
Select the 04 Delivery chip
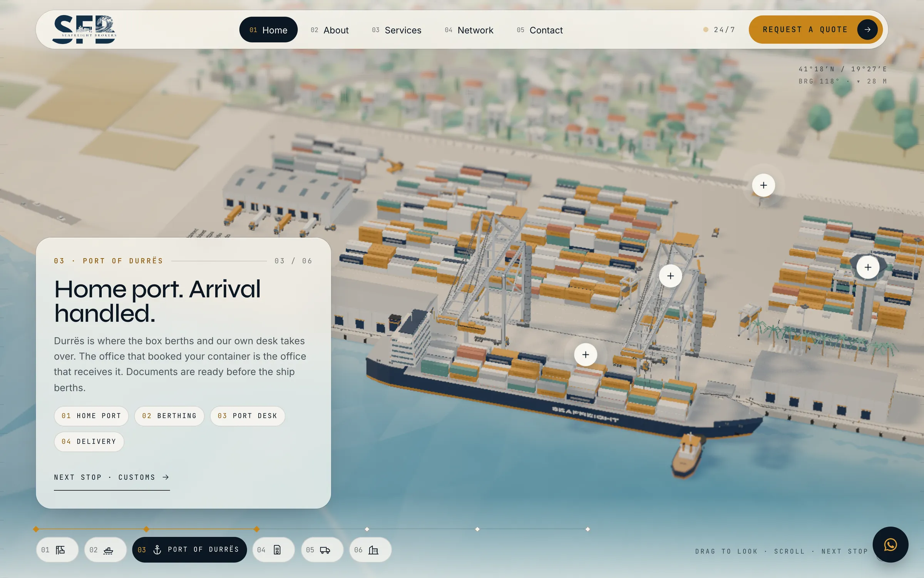[89, 442]
